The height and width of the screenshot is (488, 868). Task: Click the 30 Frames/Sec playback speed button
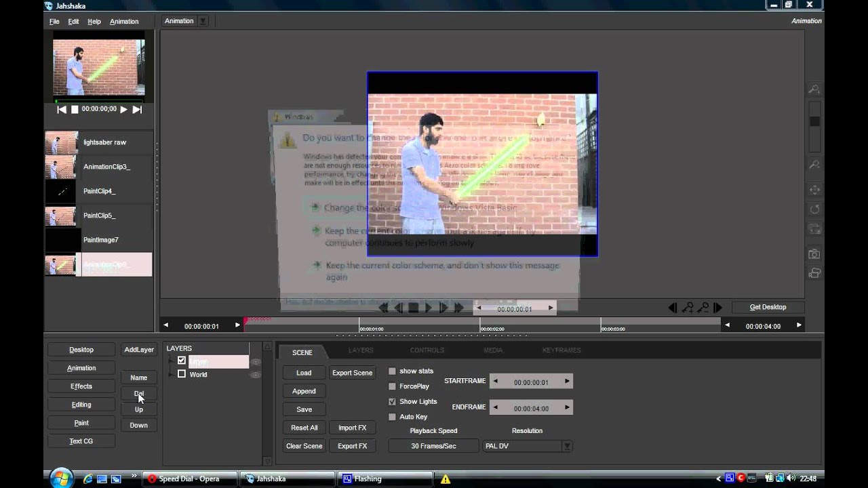pos(433,446)
